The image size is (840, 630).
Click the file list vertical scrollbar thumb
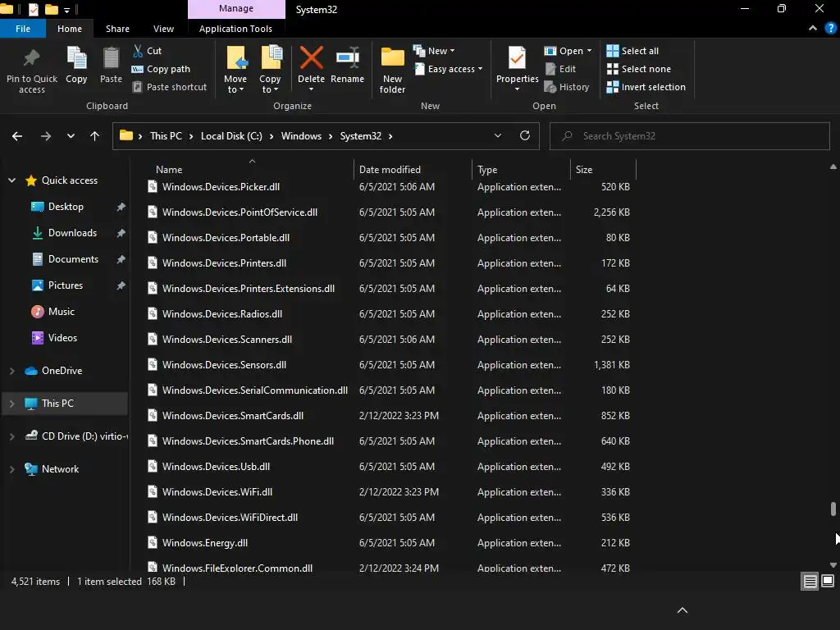tap(833, 509)
